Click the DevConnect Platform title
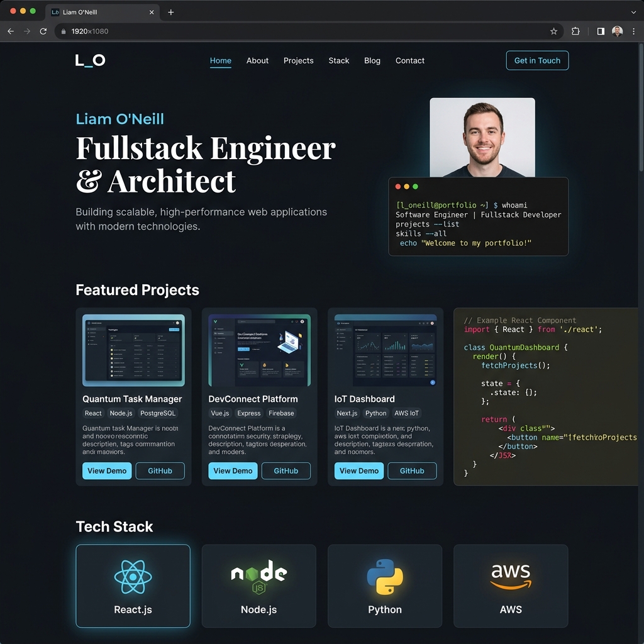 (253, 399)
